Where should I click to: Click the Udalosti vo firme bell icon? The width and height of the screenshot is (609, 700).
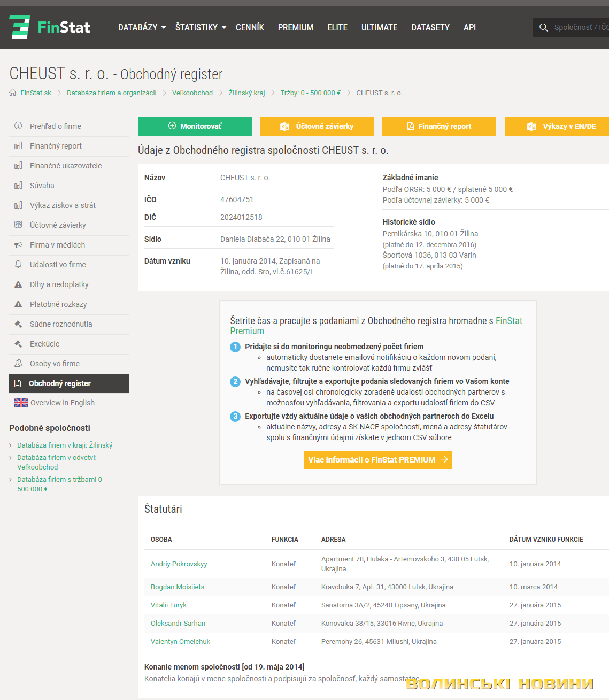pos(18,265)
